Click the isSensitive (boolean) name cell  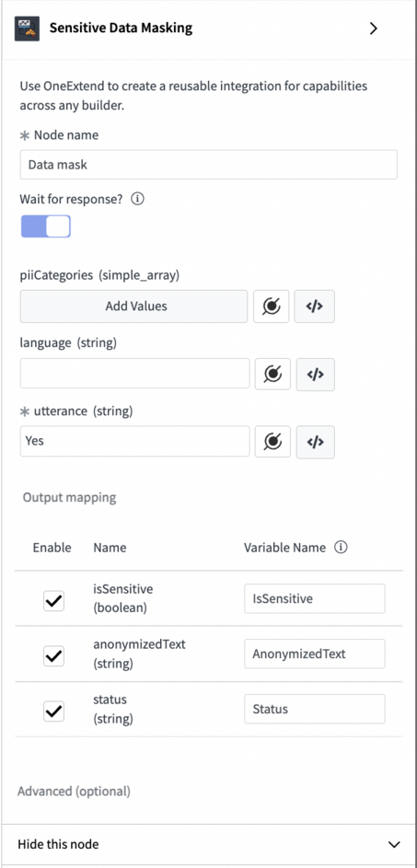point(123,598)
